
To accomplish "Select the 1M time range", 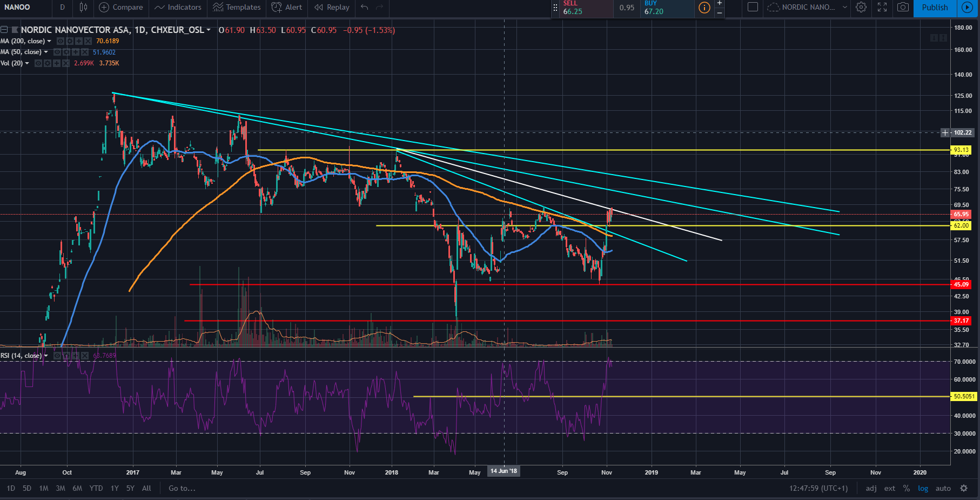I will point(44,488).
